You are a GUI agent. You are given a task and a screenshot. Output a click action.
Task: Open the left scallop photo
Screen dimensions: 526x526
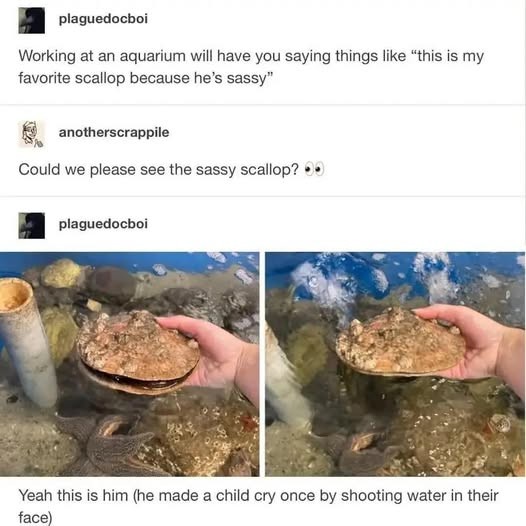click(129, 364)
